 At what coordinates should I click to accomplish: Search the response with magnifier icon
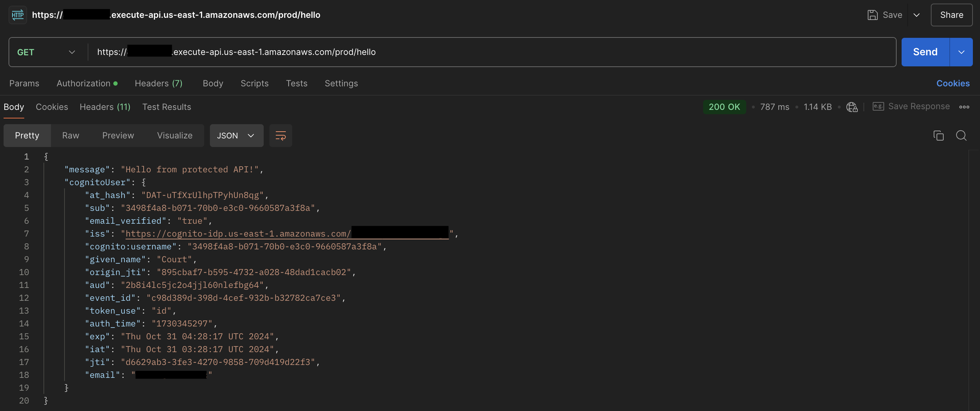tap(961, 136)
